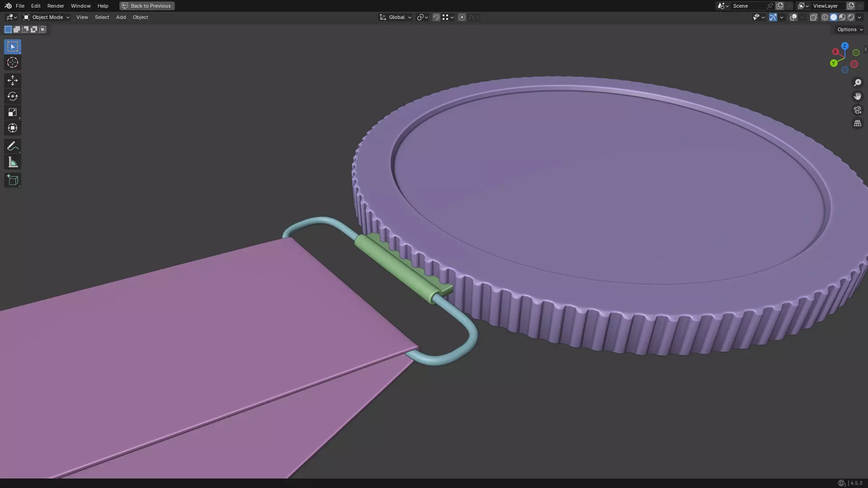Switch to solid viewport shading
The height and width of the screenshot is (488, 868).
(833, 17)
